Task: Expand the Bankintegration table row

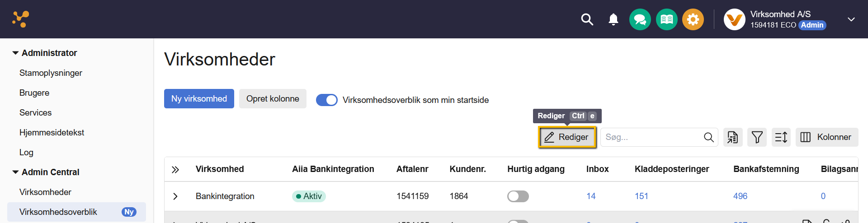Action: pyautogui.click(x=175, y=196)
